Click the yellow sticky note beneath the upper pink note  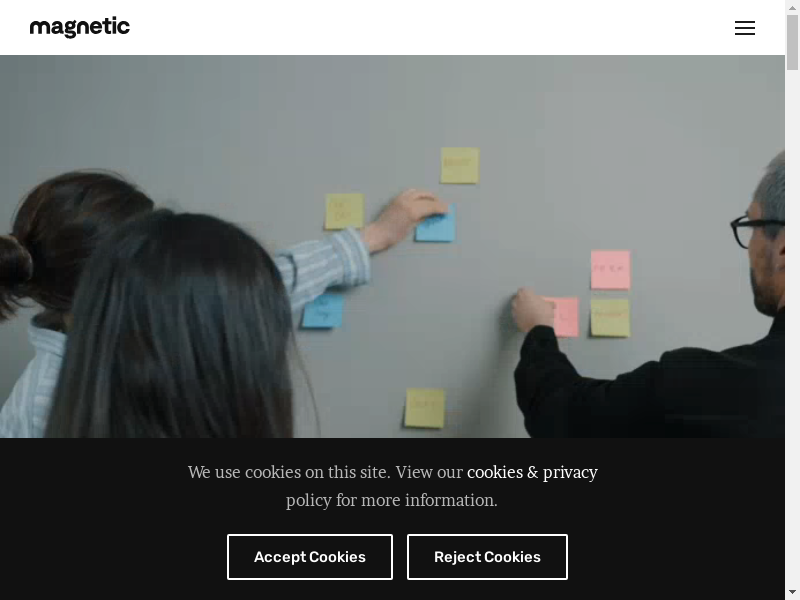(610, 317)
